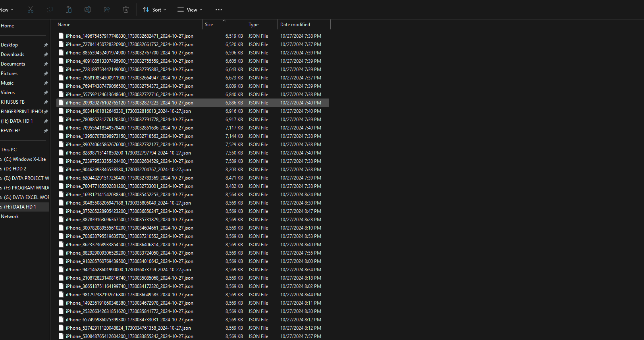Select (H:) DATA HD 1 under This PC
This screenshot has height=340, width=644.
point(20,207)
